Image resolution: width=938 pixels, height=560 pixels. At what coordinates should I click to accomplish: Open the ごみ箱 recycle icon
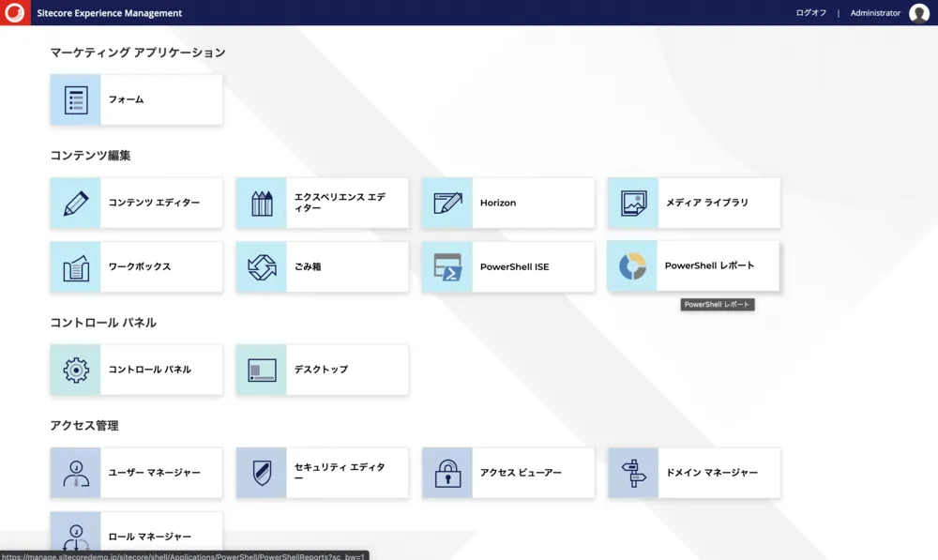point(262,266)
